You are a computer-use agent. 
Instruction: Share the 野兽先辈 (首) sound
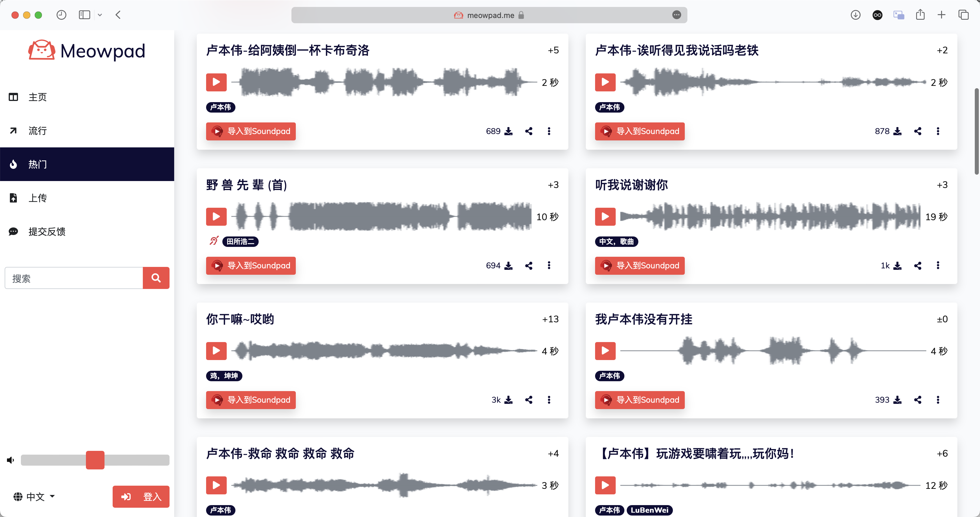click(528, 266)
